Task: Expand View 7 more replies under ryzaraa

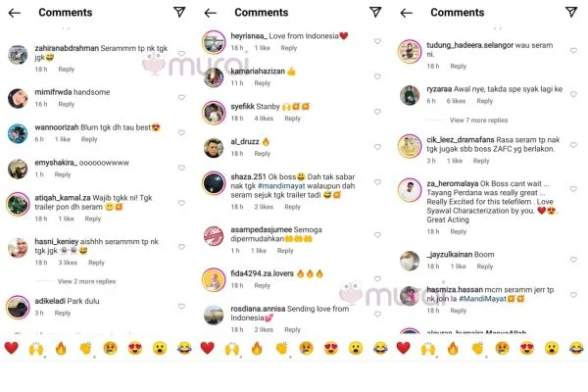Action: [478, 120]
